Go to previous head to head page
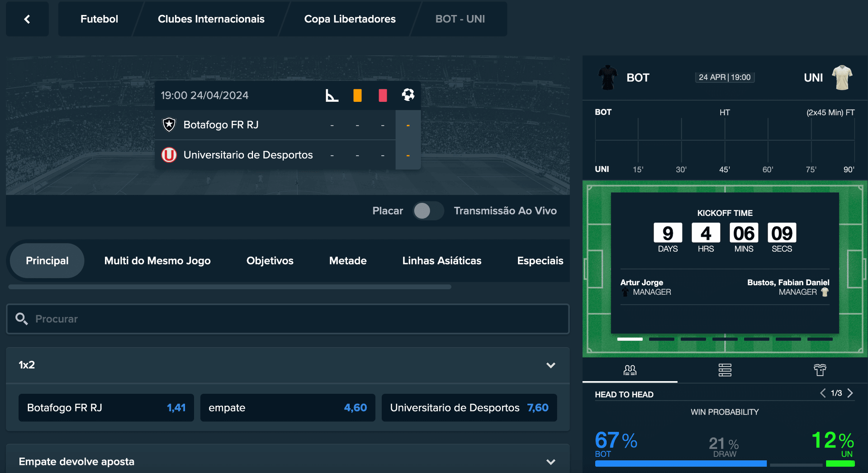This screenshot has height=473, width=868. click(823, 393)
